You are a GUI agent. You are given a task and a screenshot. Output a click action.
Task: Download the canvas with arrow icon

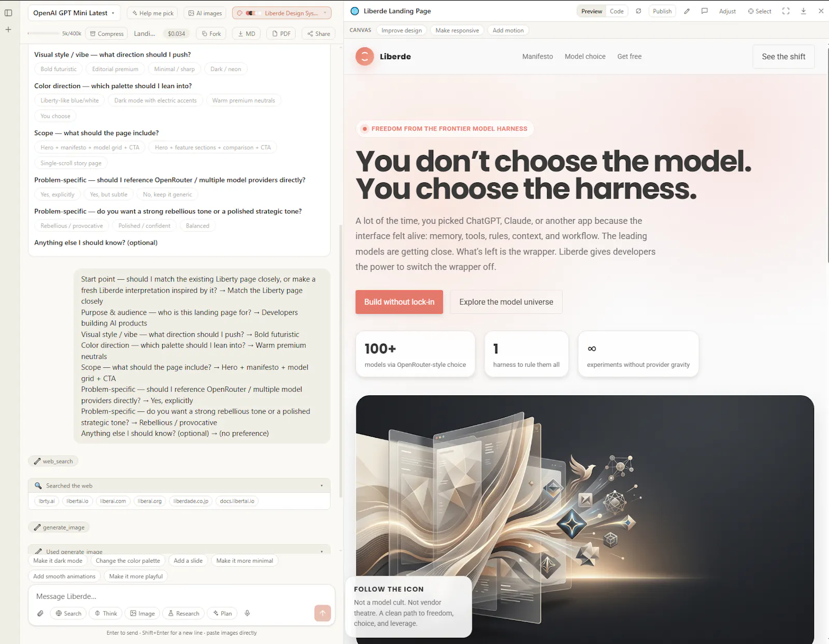click(x=804, y=11)
